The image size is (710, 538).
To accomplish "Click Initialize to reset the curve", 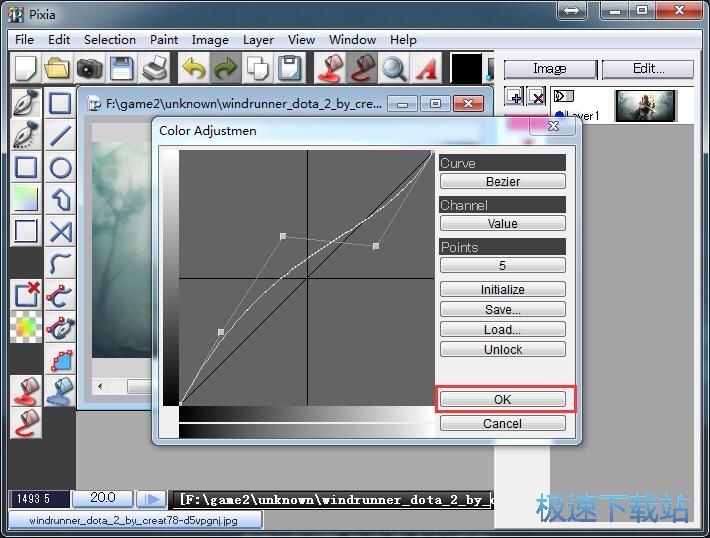I will coord(502,290).
